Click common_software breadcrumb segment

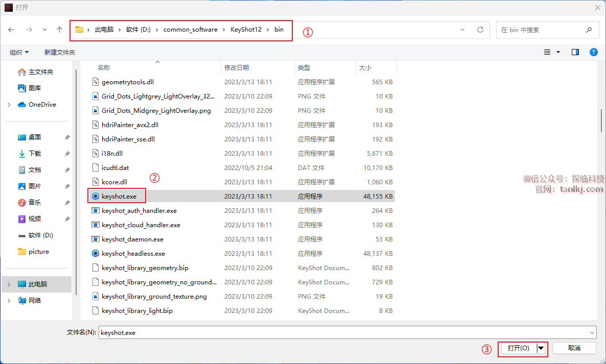point(191,29)
